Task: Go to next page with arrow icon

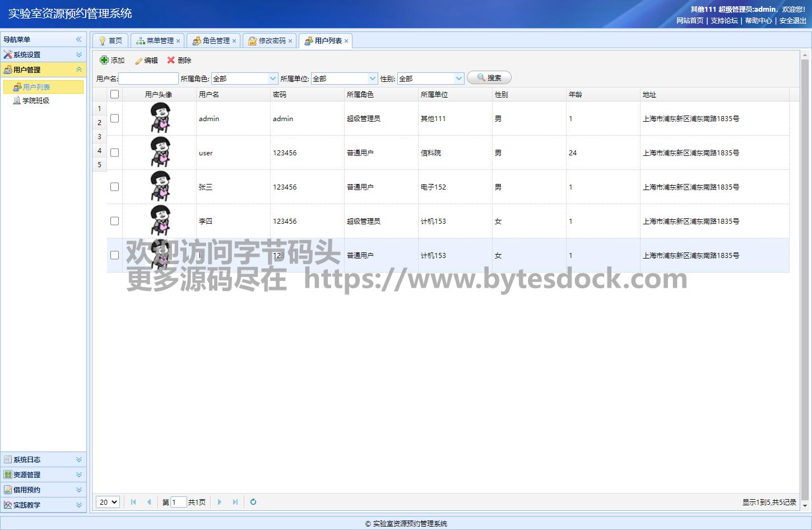Action: point(220,502)
